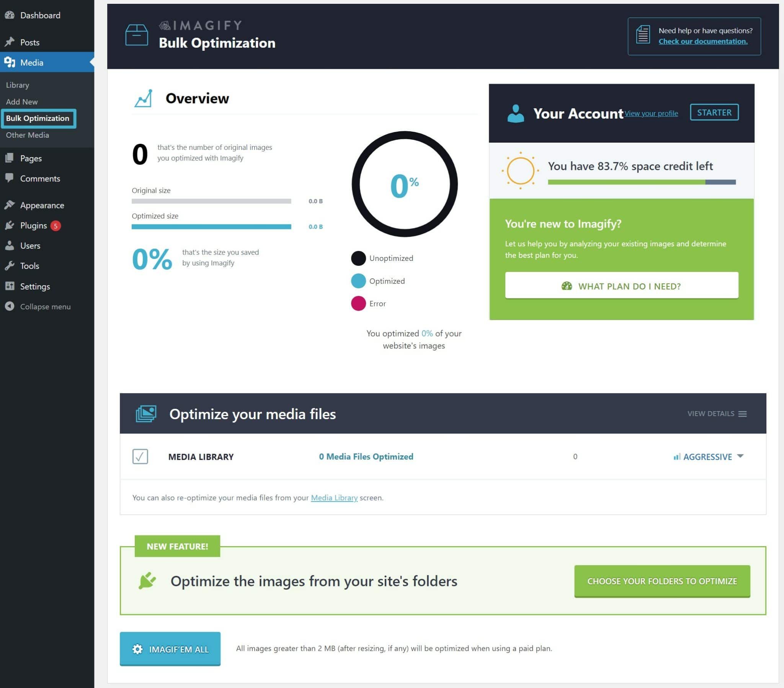Click the Settings sliders icon in sidebar
Image resolution: width=784 pixels, height=688 pixels.
[x=10, y=286]
